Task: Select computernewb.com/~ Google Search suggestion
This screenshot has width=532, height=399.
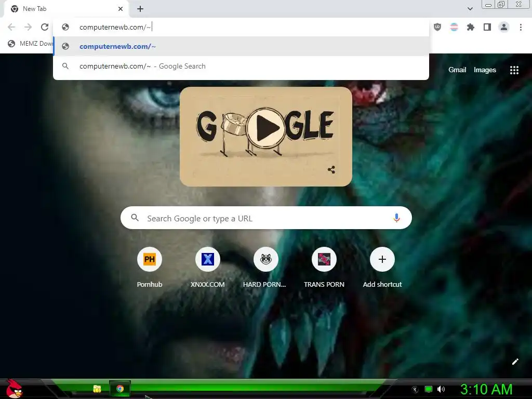Action: pos(241,66)
